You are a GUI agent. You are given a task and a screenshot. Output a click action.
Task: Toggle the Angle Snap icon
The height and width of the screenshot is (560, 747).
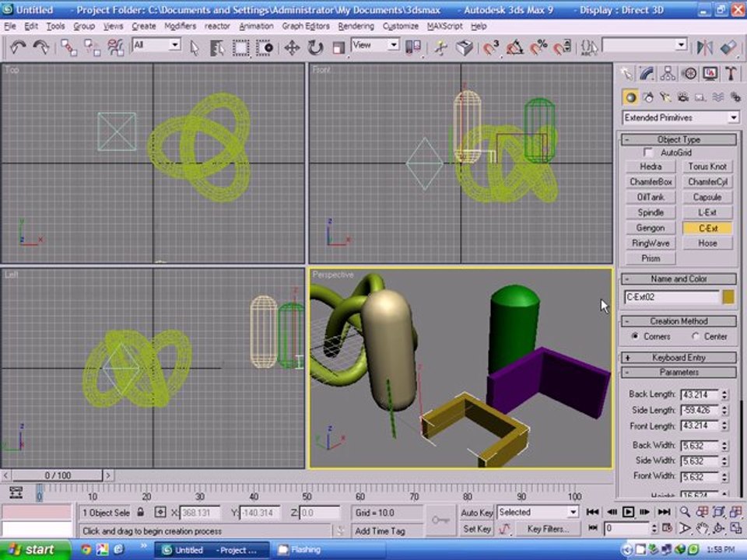[x=514, y=47]
